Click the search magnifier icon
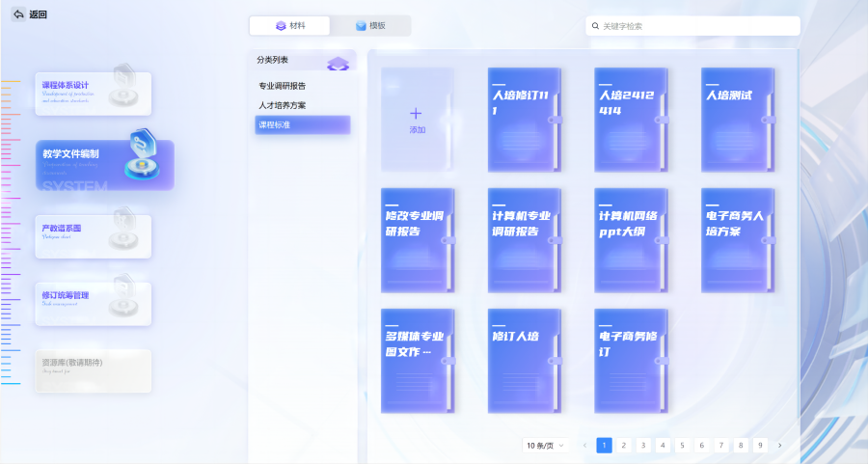This screenshot has width=868, height=464. 595,26
